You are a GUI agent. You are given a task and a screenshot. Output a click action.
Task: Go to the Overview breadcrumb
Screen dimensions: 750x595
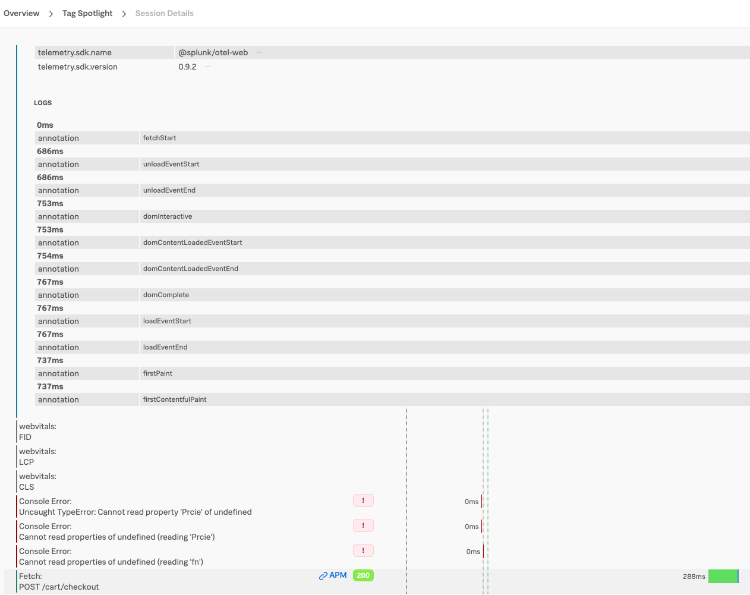21,13
